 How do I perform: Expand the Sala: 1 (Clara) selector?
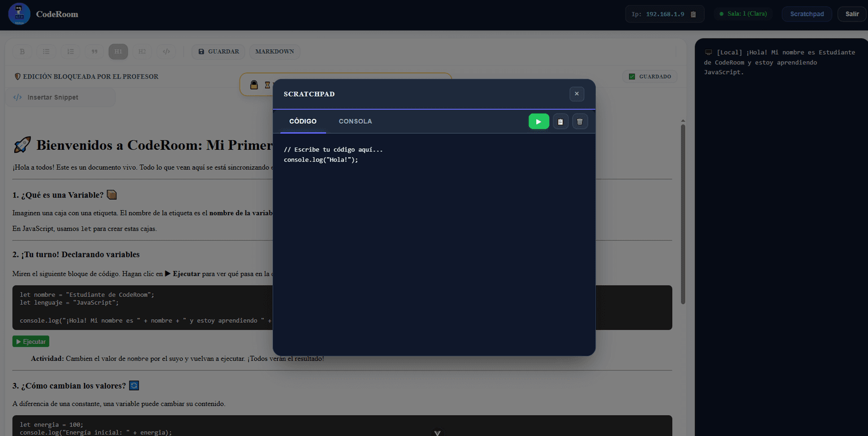tap(743, 13)
